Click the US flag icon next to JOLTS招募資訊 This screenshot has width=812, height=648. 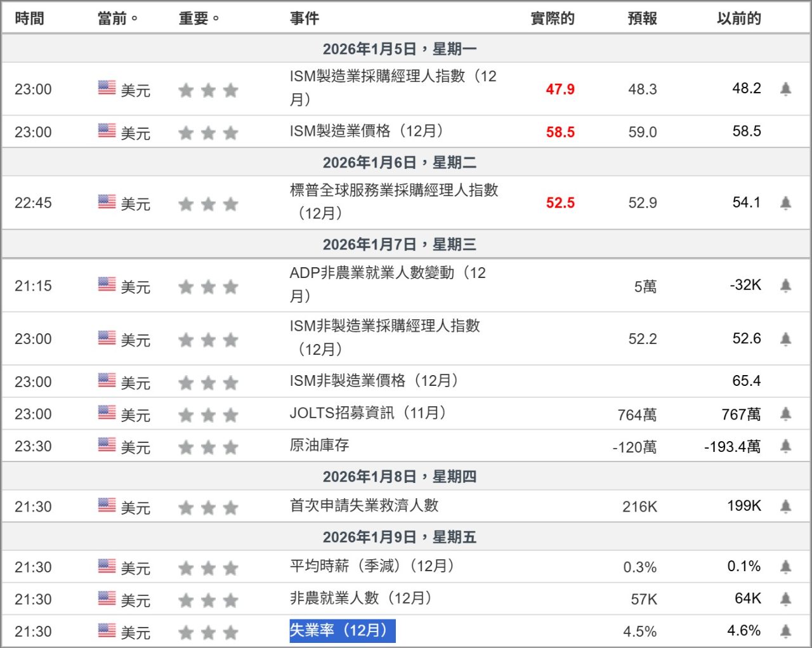(105, 413)
